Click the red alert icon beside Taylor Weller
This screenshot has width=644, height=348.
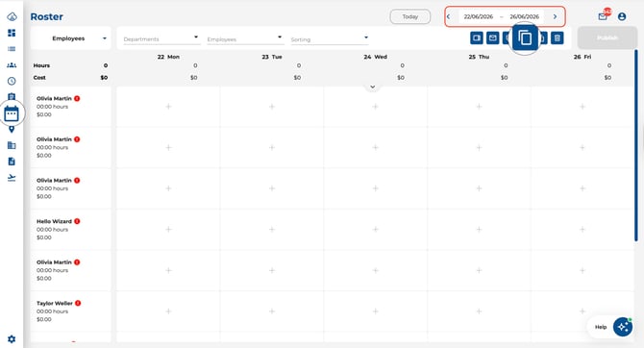point(78,303)
